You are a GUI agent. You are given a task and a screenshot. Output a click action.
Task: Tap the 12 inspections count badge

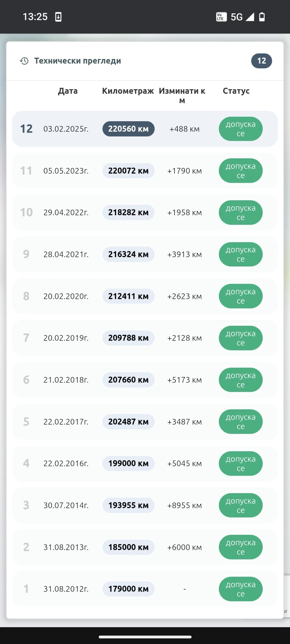point(262,61)
